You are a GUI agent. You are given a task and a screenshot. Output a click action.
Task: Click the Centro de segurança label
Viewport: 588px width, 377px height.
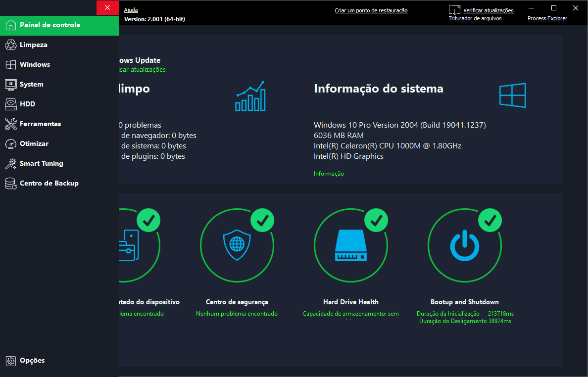237,302
